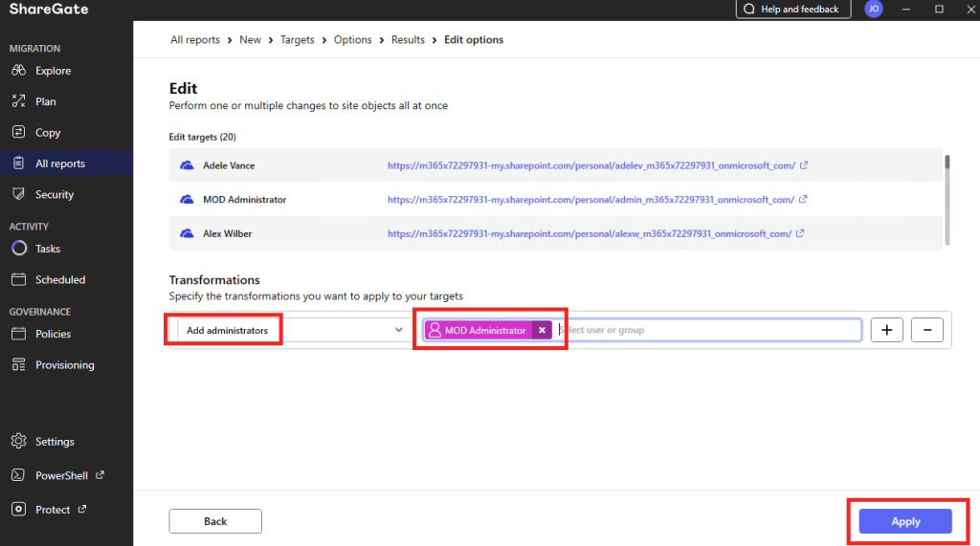The width and height of the screenshot is (980, 546).
Task: Click the external-link icon beside Protect
Action: [82, 509]
